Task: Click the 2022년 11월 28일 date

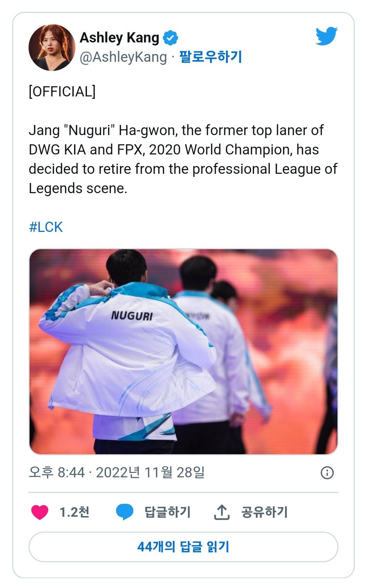Action: pos(150,472)
